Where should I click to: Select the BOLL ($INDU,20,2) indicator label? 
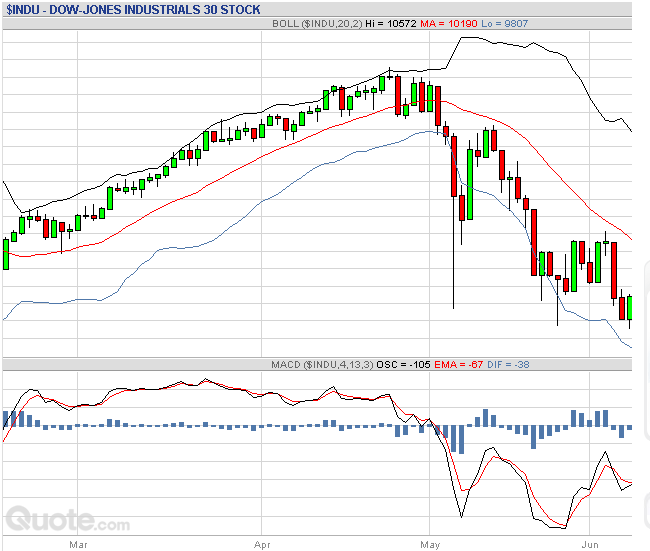click(318, 24)
